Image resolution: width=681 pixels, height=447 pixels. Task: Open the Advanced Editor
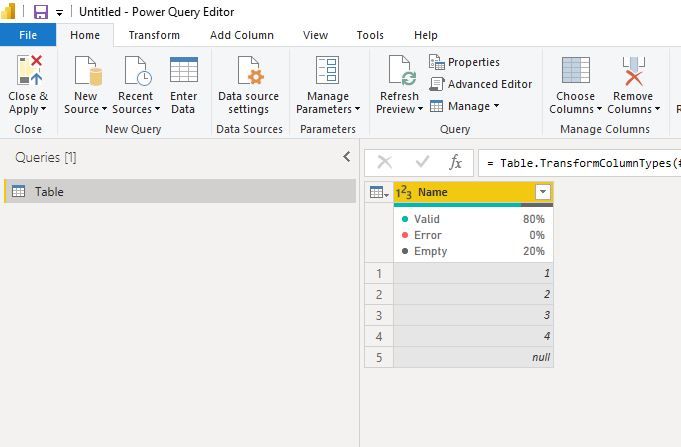(x=480, y=84)
